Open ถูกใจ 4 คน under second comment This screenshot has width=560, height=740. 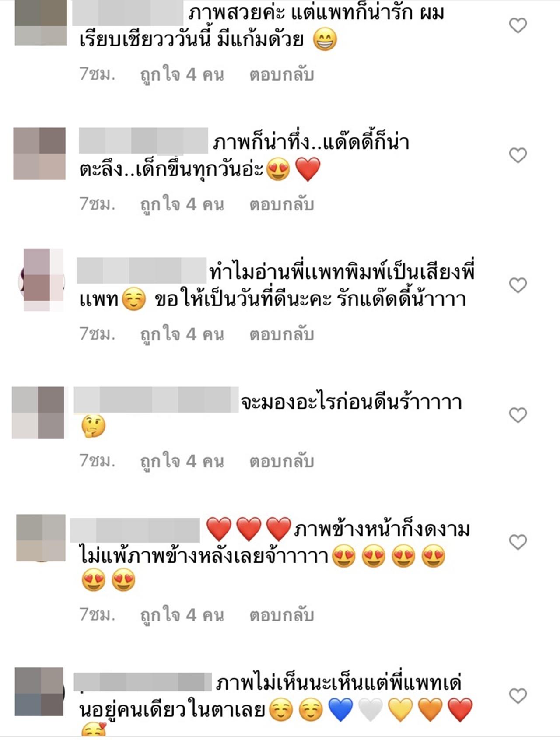(x=182, y=205)
